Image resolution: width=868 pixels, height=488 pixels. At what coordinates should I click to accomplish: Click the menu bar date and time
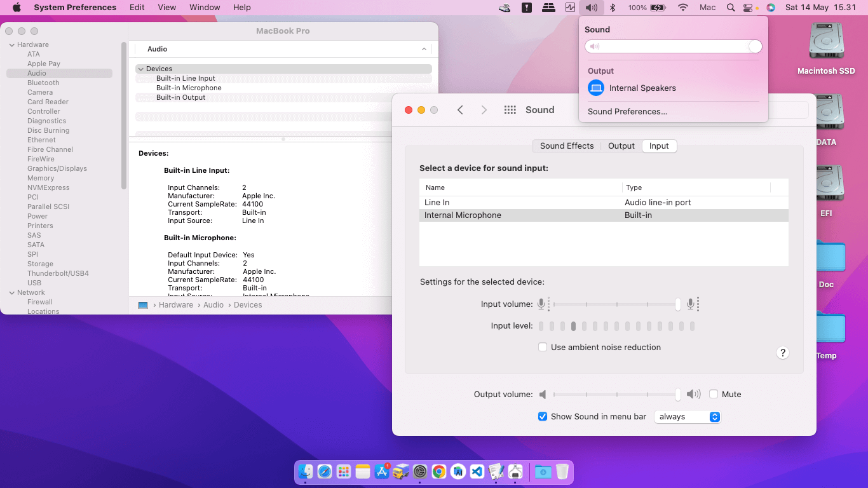[819, 8]
